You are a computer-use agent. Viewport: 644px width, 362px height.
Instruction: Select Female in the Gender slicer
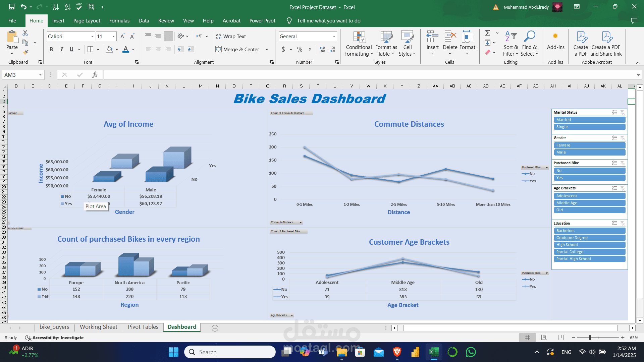pyautogui.click(x=589, y=145)
